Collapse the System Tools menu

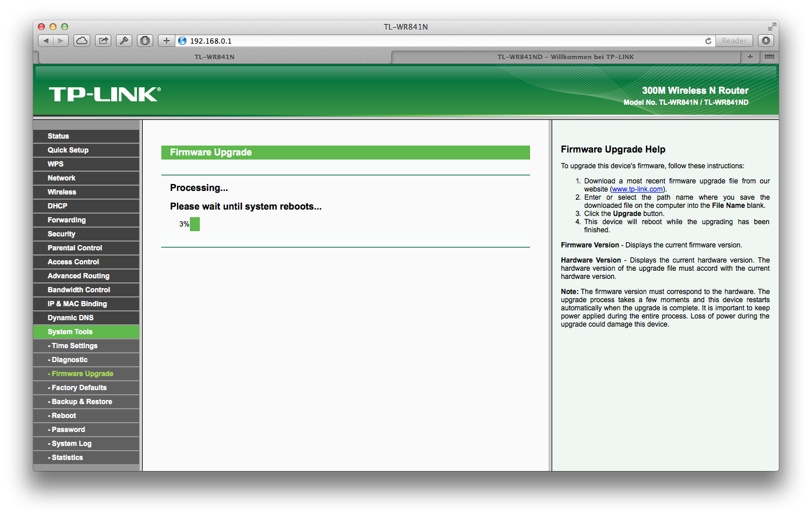86,332
